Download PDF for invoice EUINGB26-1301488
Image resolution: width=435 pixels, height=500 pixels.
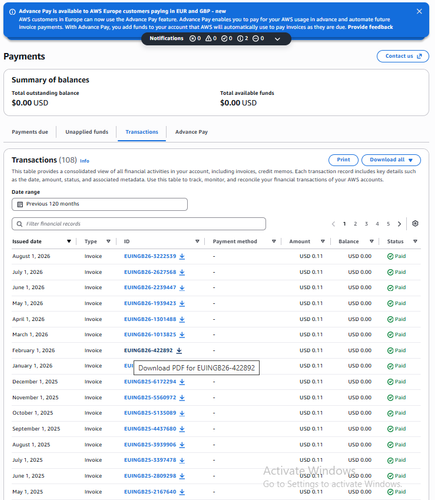point(182,319)
